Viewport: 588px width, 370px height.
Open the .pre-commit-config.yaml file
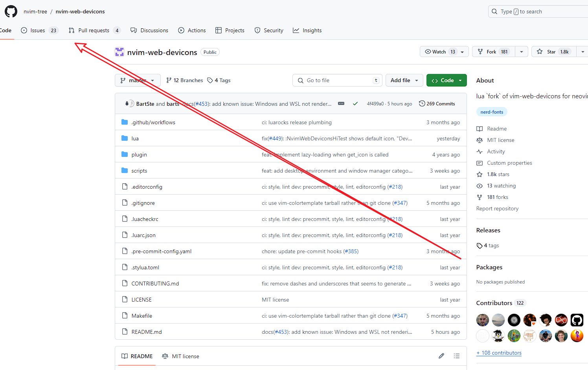[162, 251]
